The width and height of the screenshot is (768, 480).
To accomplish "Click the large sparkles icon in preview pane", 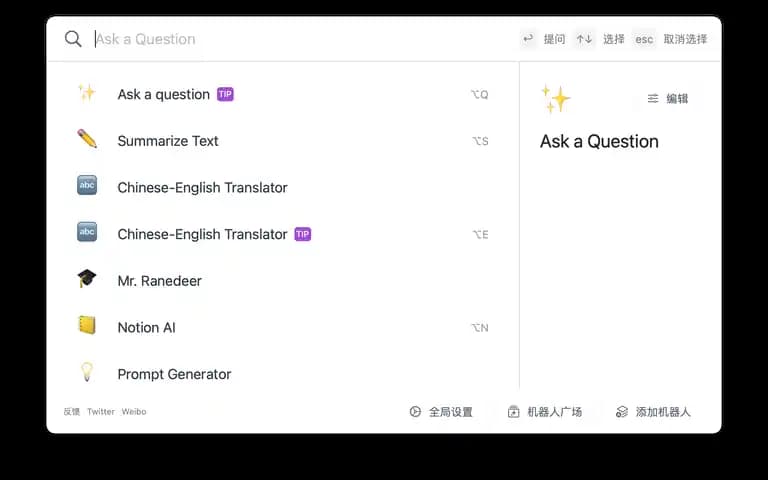I will click(x=556, y=98).
